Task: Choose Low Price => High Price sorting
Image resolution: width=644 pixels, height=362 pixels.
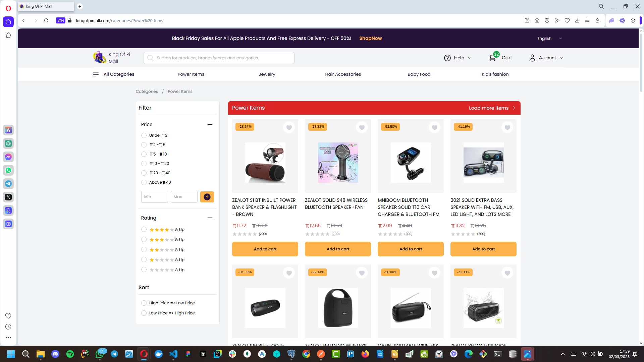Action: tap(144, 313)
